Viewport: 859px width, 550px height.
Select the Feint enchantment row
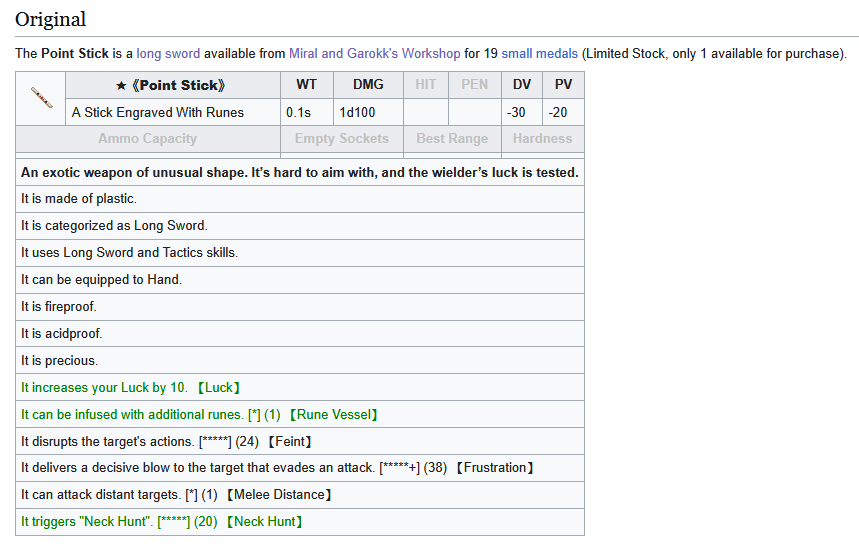[300, 442]
